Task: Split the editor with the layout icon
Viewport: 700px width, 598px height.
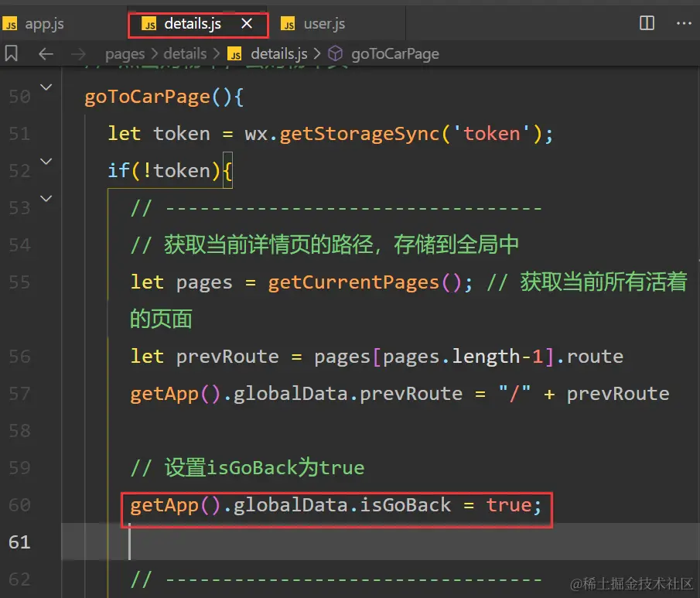Action: point(647,22)
